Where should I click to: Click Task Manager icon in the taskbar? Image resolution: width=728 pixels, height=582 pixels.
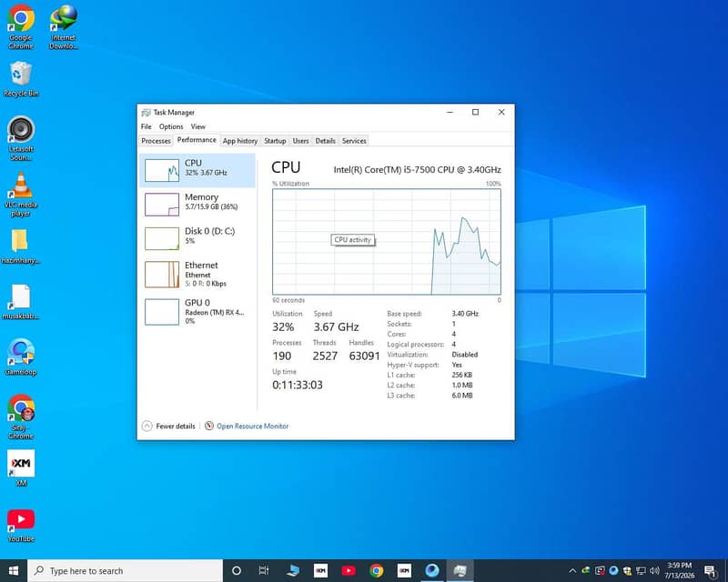(x=460, y=570)
